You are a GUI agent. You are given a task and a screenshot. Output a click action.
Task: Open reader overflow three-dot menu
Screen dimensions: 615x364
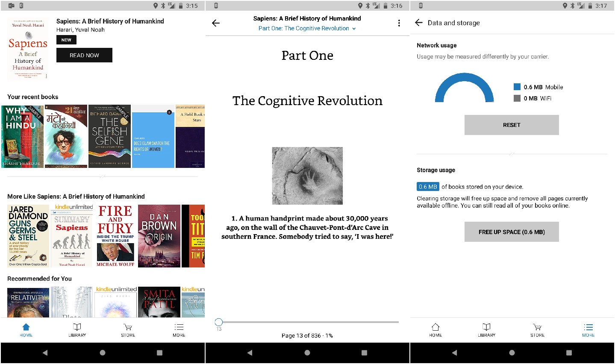[399, 23]
